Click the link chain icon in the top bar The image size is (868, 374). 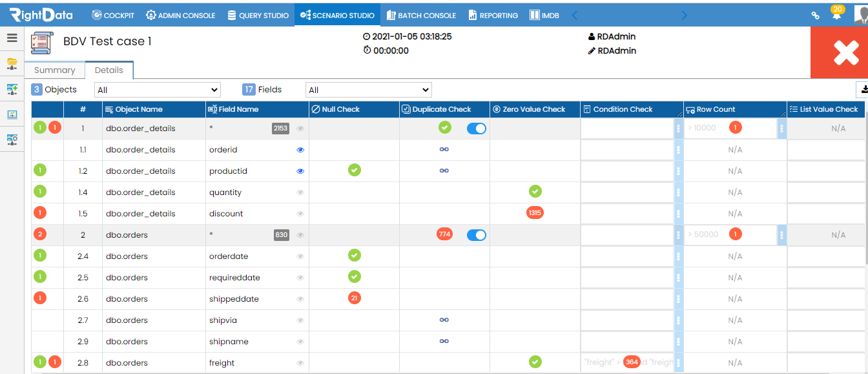tap(816, 15)
